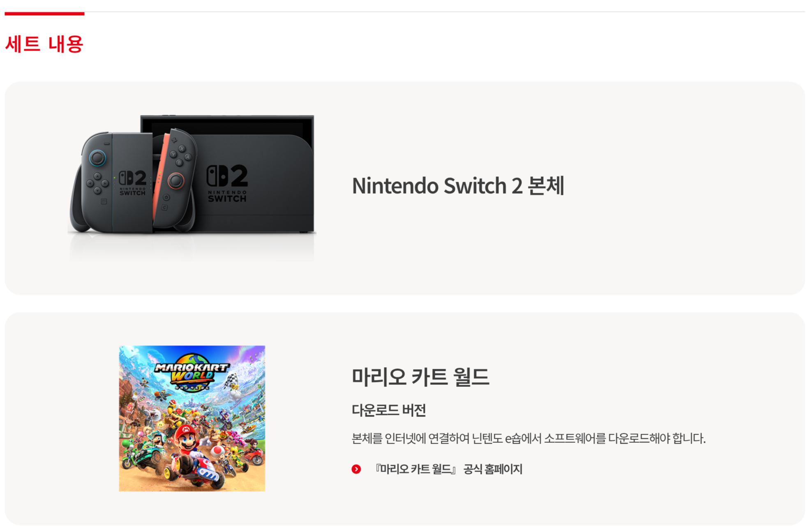The height and width of the screenshot is (532, 812).
Task: Click the Switch 2 logo on the dock
Action: tap(227, 183)
